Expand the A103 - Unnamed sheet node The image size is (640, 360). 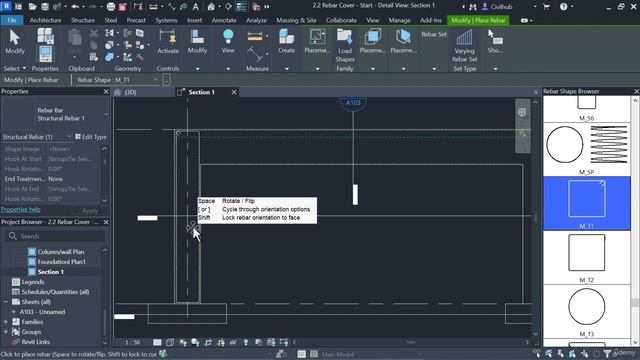coord(13,312)
